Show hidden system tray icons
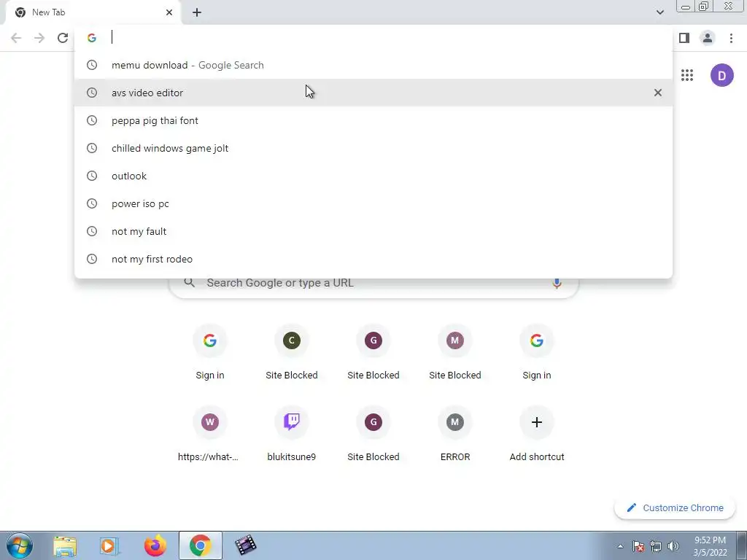 click(620, 546)
